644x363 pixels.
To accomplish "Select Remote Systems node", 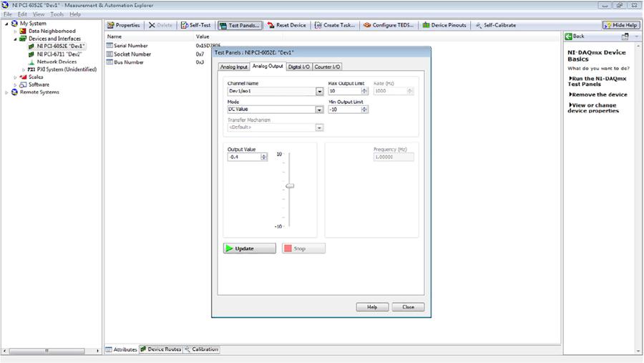I will 39,92.
